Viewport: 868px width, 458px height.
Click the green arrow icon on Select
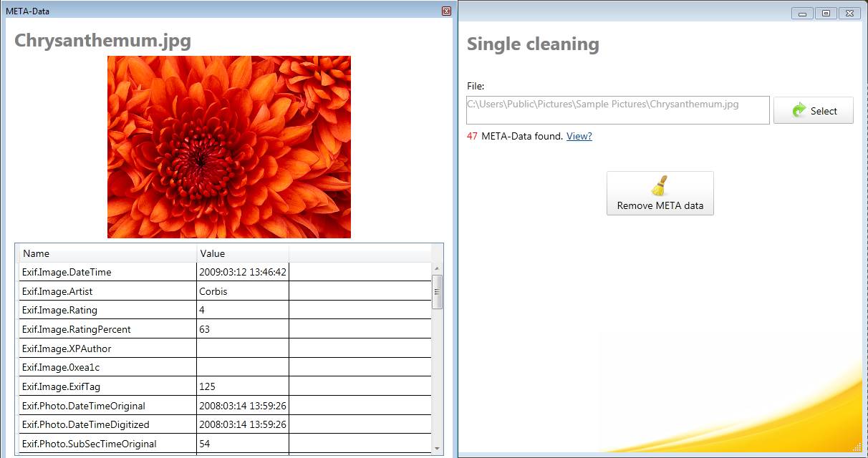[x=799, y=110]
